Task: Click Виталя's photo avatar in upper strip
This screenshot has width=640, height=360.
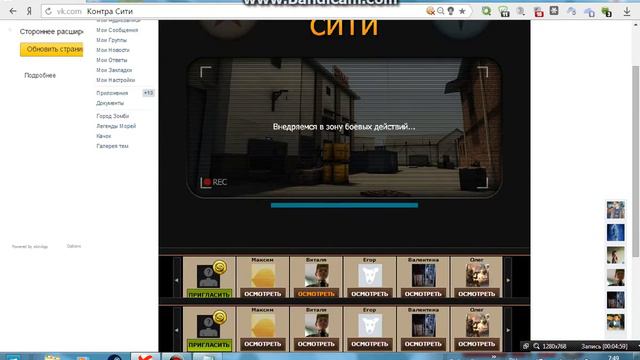Action: pos(316,276)
